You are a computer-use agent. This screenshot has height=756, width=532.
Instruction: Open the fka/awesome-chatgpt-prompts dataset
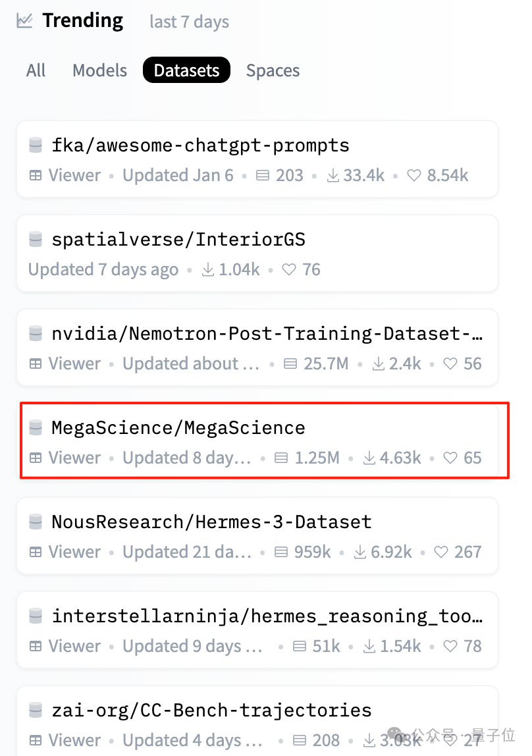tap(200, 145)
